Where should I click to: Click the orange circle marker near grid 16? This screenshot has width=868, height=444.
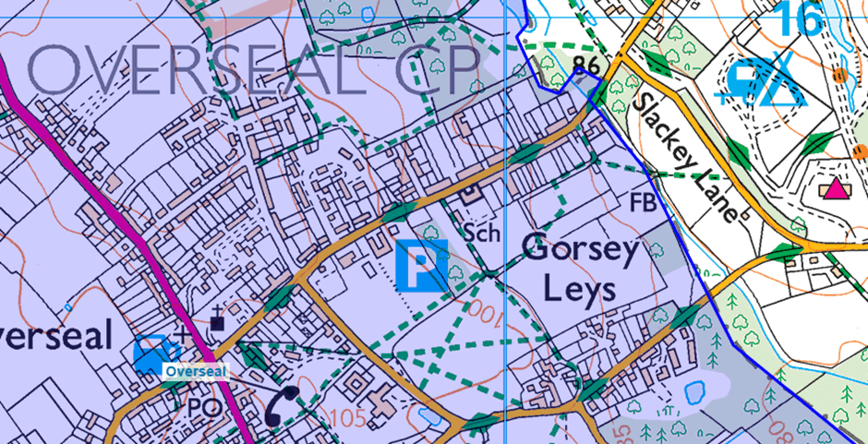[x=840, y=75]
